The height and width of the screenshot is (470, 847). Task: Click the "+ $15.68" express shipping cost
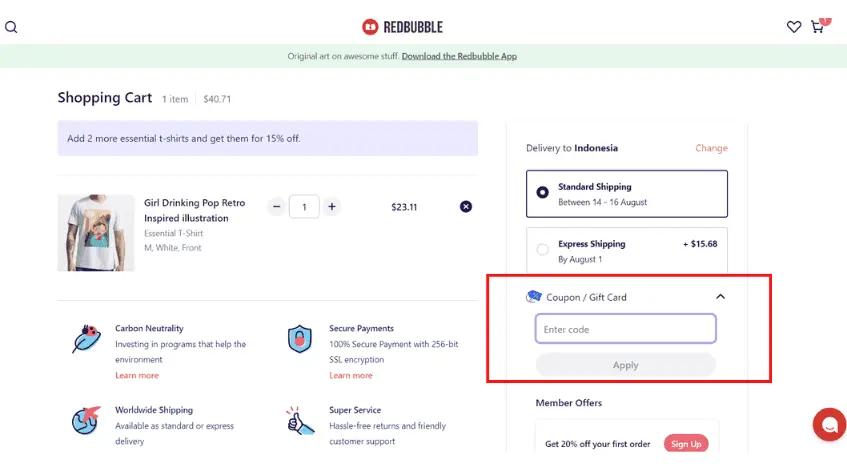coord(700,244)
